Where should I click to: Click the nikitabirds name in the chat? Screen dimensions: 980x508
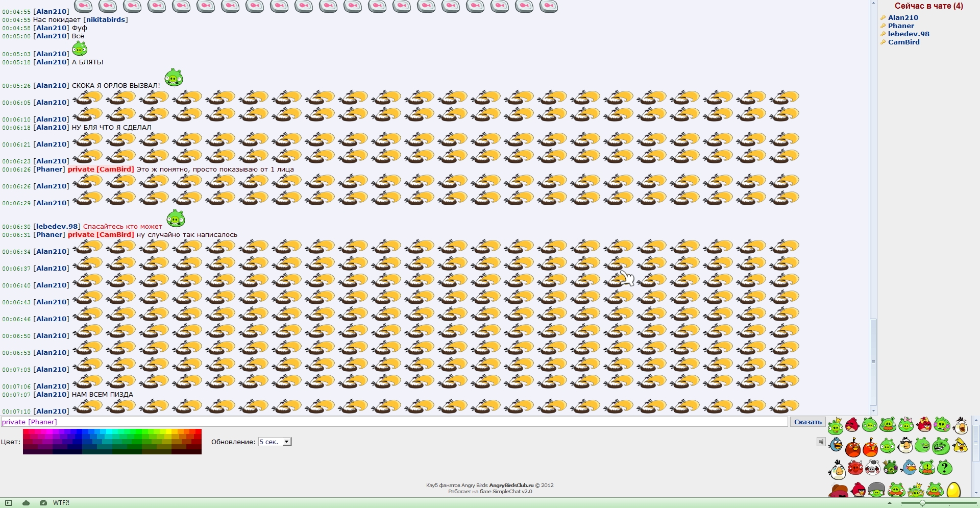106,20
